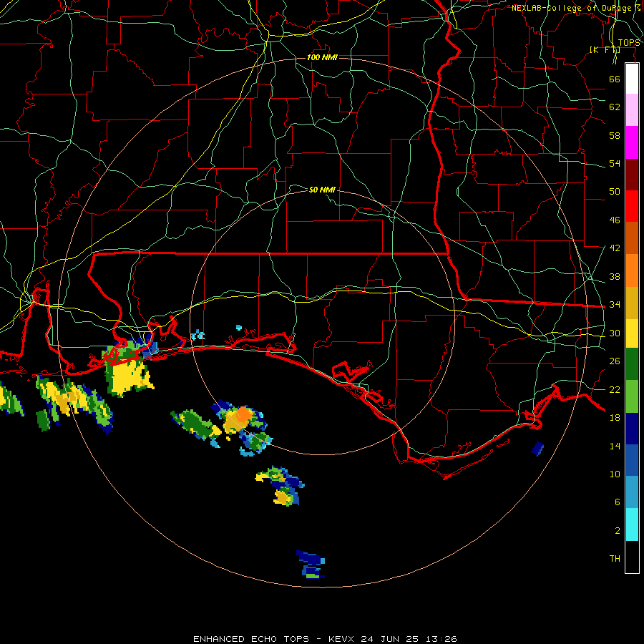Click the cyan 2 kft legend swatch
The image size is (644, 644).
tap(632, 525)
